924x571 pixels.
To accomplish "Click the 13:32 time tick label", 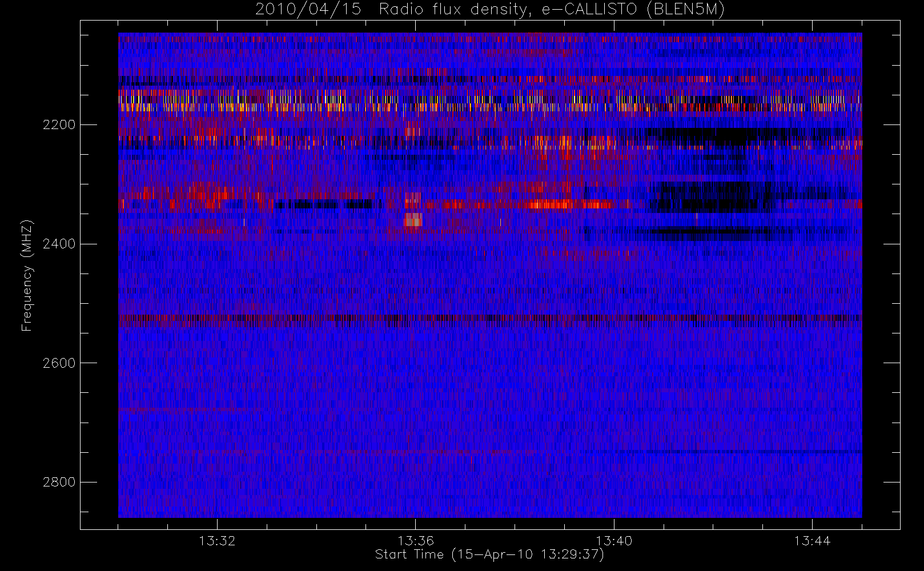I will tap(217, 540).
